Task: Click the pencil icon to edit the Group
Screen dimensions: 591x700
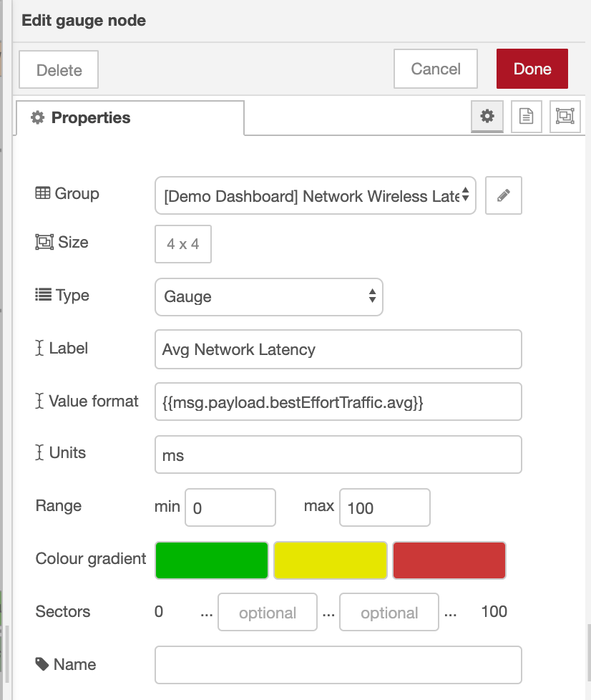Action: (x=503, y=195)
